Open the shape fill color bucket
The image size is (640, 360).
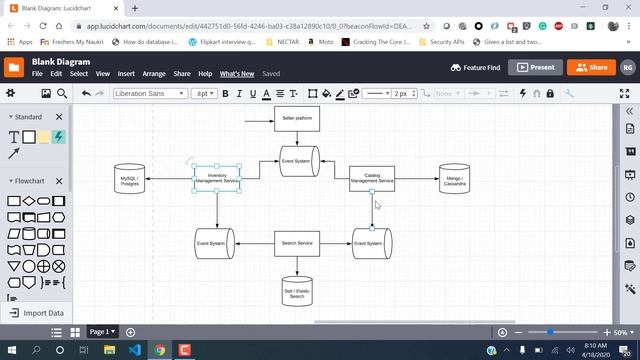(326, 94)
